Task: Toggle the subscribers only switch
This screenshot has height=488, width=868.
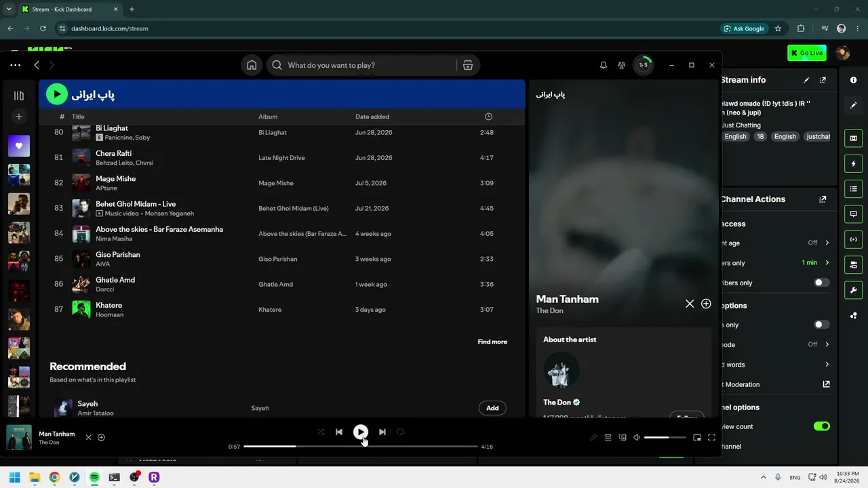Action: coord(821,283)
